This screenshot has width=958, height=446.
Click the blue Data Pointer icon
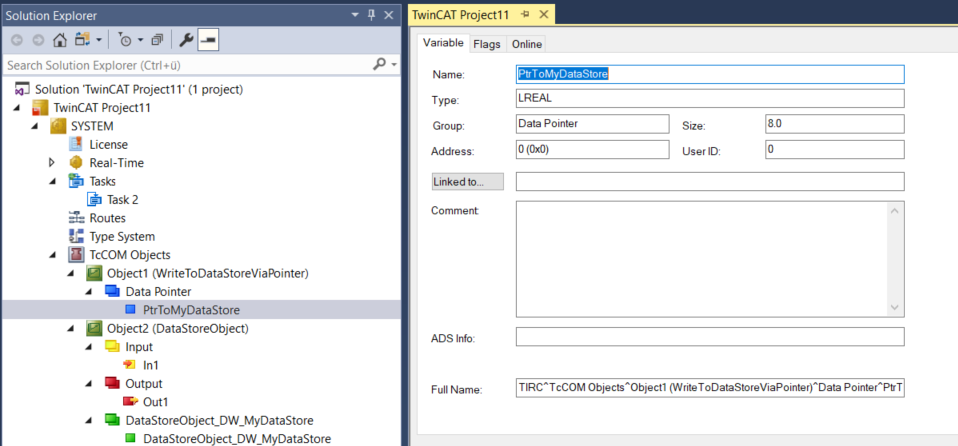tap(113, 291)
